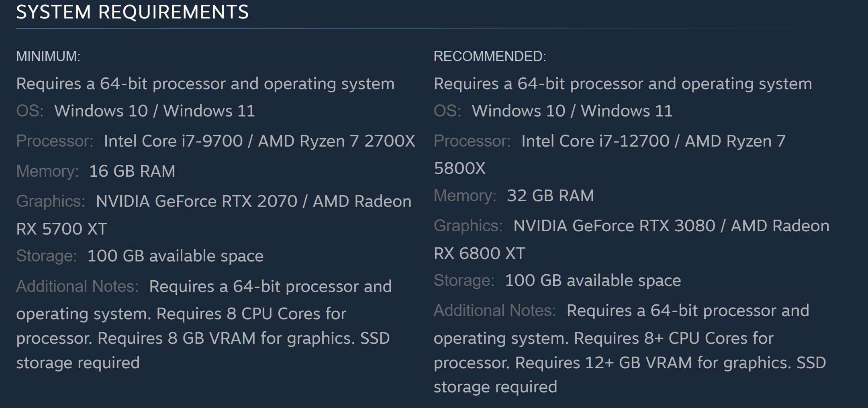Click the 32 GB RAM memory value

550,196
